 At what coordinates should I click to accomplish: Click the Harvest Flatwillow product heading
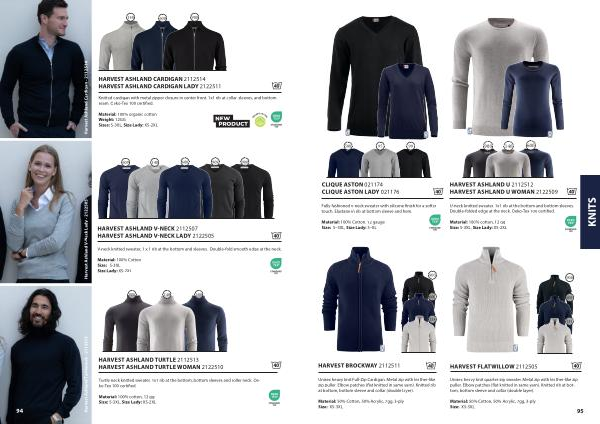click(x=493, y=366)
